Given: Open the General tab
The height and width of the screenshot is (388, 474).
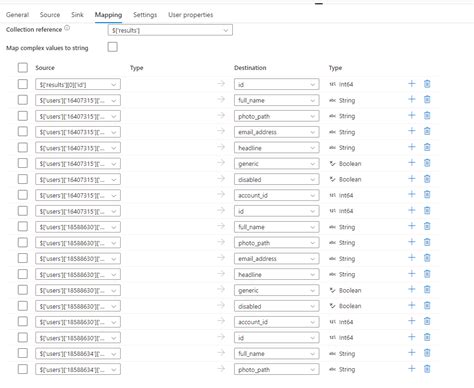Looking at the screenshot, I should click(x=17, y=15).
